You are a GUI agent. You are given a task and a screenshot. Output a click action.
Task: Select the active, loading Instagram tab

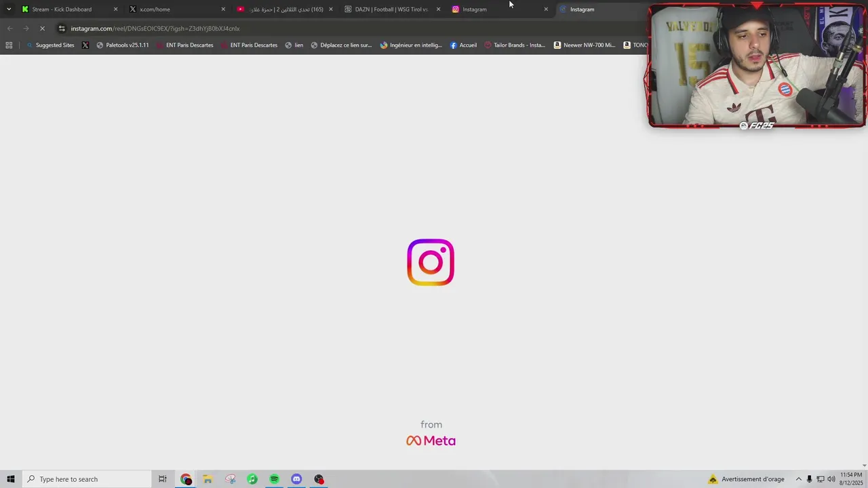pos(582,9)
